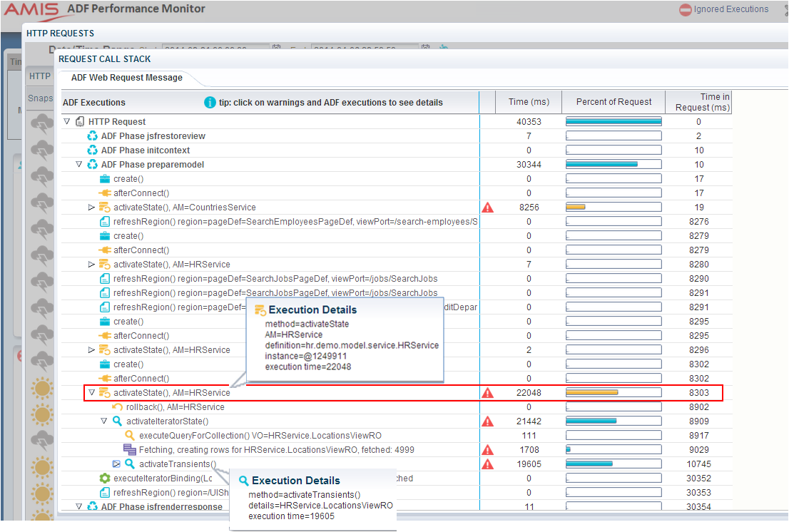Click the Percent of Request bar for the 22048ms row
This screenshot has height=532, width=789.
614,392
